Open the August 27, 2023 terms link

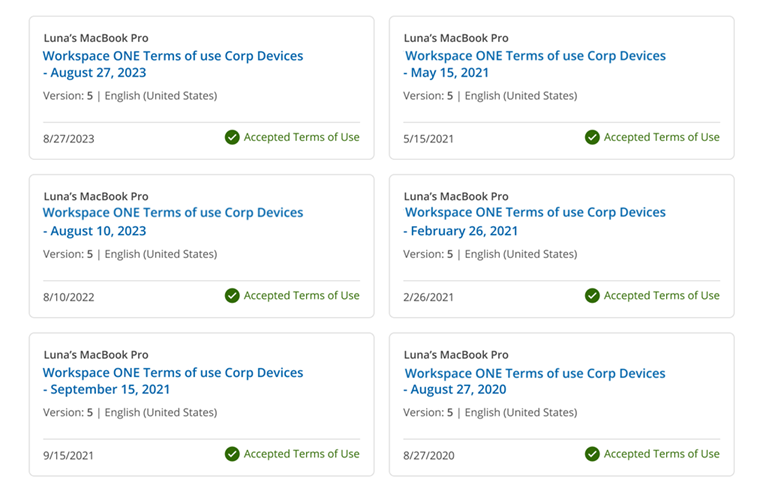[173, 64]
